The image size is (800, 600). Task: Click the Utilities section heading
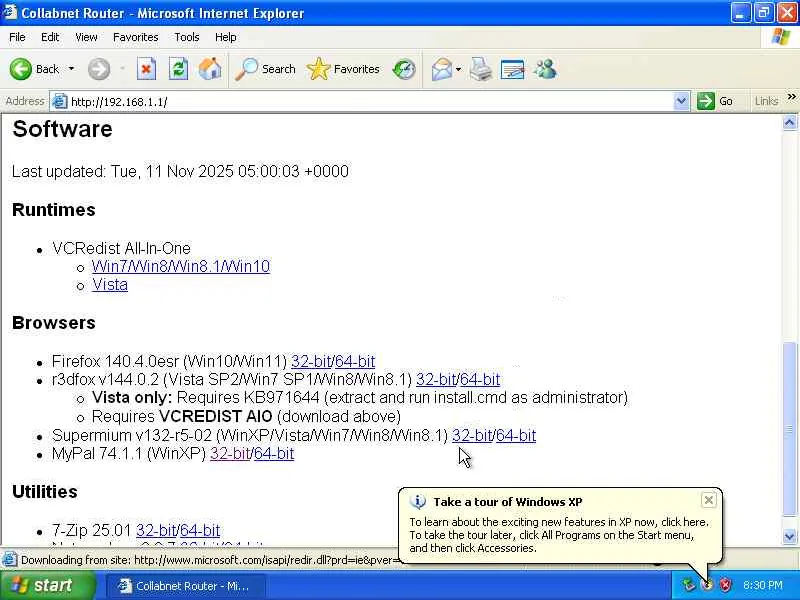[x=45, y=492]
